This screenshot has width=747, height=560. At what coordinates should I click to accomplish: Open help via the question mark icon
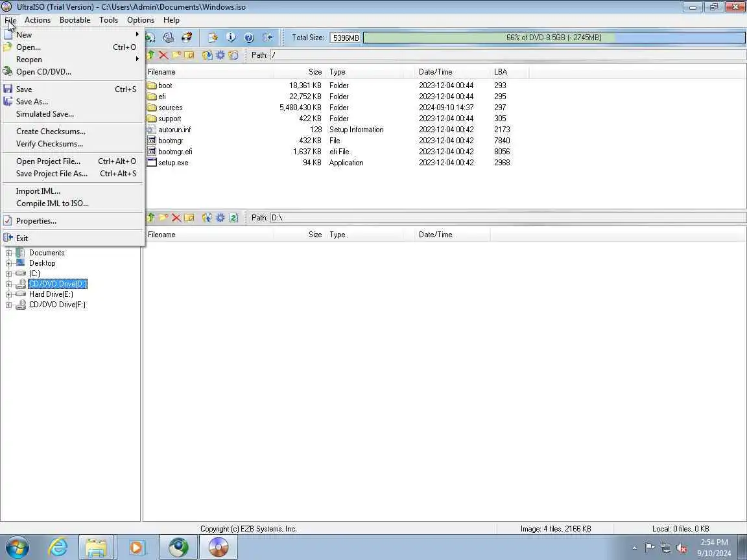pos(249,38)
